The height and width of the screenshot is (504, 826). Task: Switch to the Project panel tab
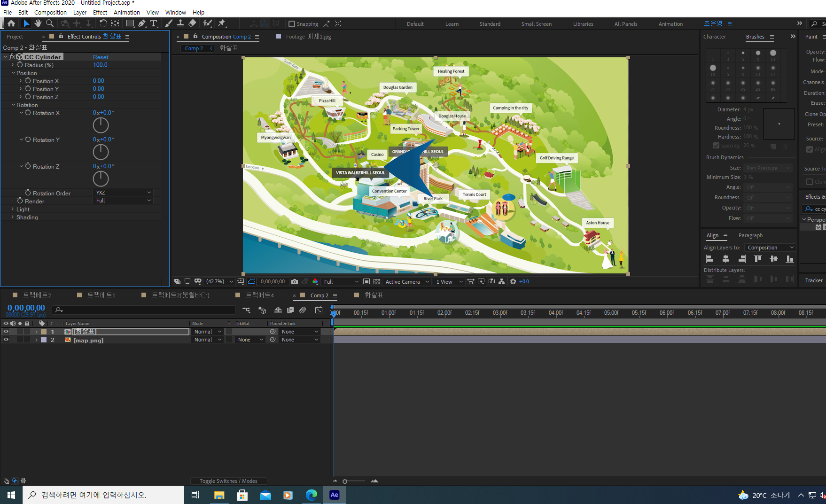coord(15,37)
